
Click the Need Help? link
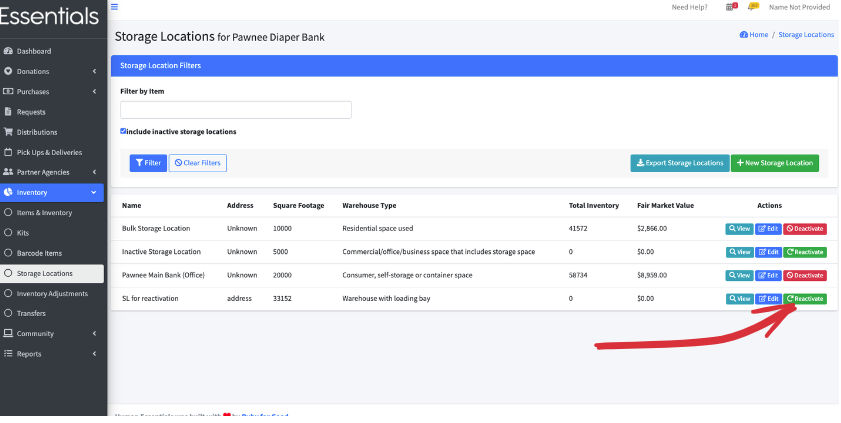click(x=689, y=7)
